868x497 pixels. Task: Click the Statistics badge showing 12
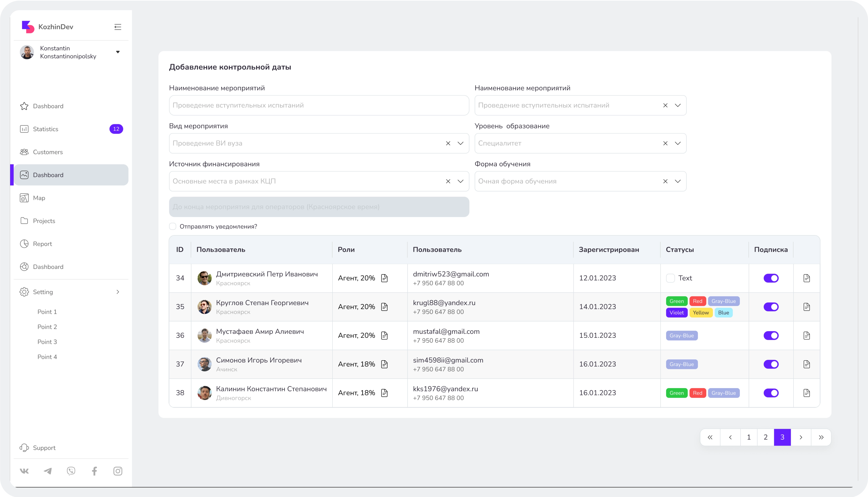116,129
